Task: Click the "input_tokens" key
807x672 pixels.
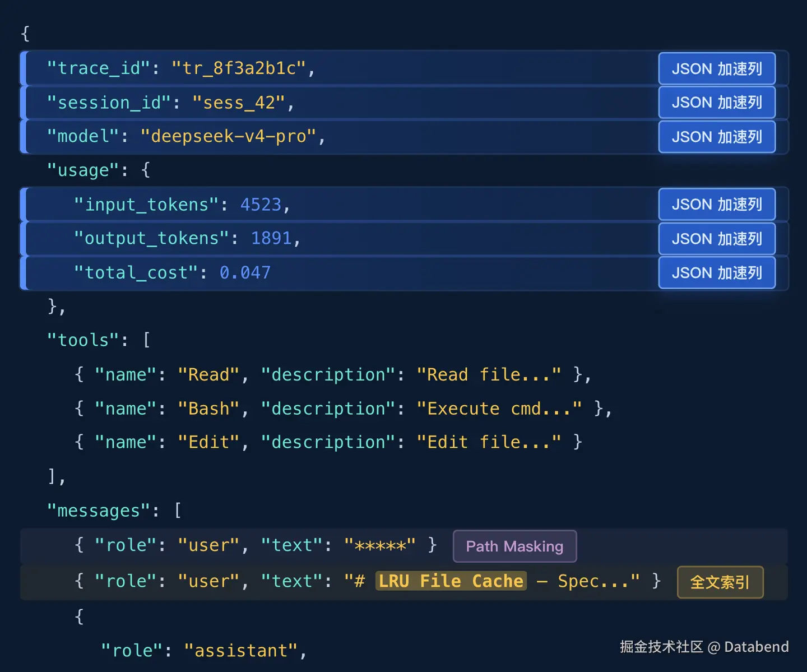Action: (146, 205)
